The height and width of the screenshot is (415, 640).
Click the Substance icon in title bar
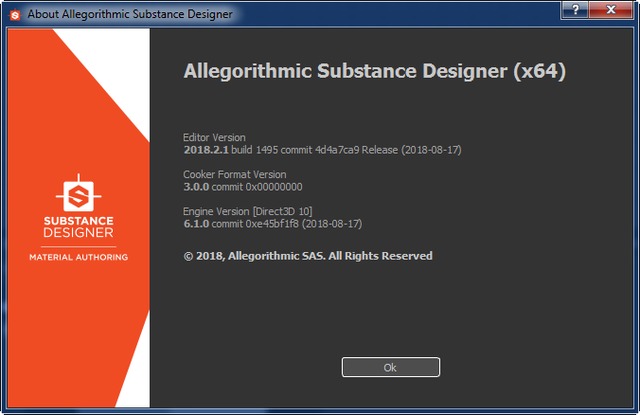coord(15,15)
